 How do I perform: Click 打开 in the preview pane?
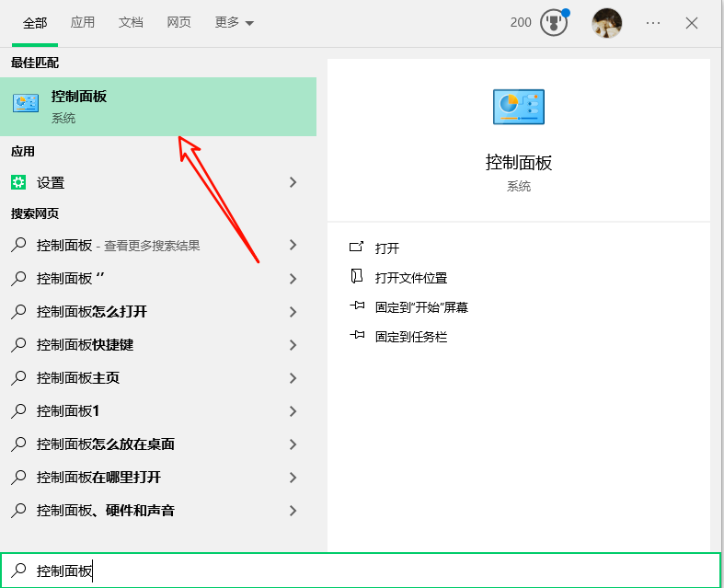[387, 248]
